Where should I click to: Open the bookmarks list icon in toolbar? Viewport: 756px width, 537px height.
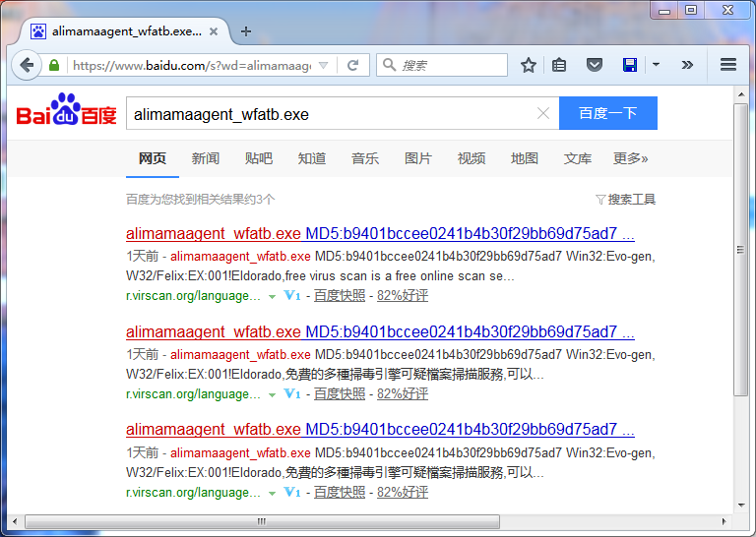560,65
